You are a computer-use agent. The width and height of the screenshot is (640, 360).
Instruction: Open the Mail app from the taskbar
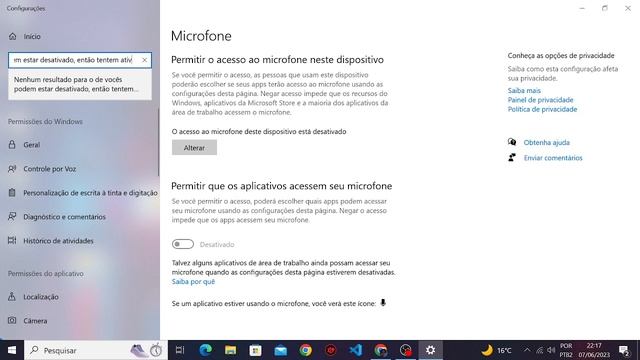pyautogui.click(x=280, y=350)
